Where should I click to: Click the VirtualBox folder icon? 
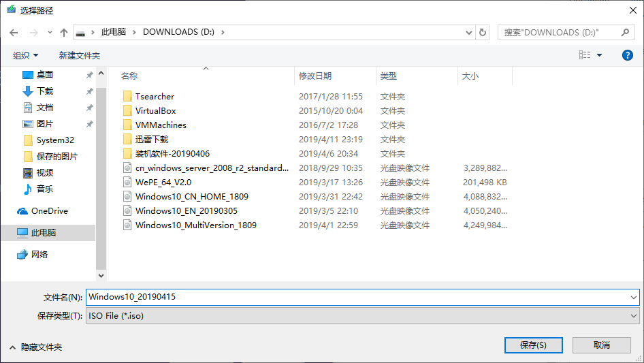(128, 110)
